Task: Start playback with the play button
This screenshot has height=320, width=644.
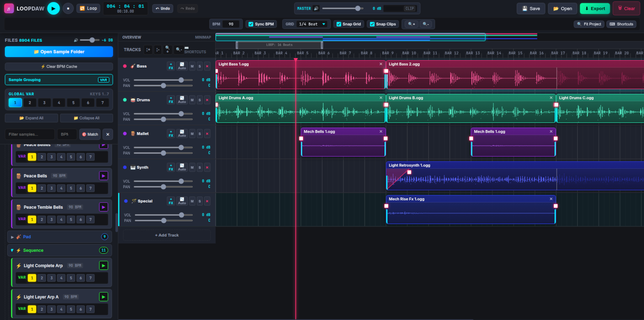Action: tap(54, 8)
